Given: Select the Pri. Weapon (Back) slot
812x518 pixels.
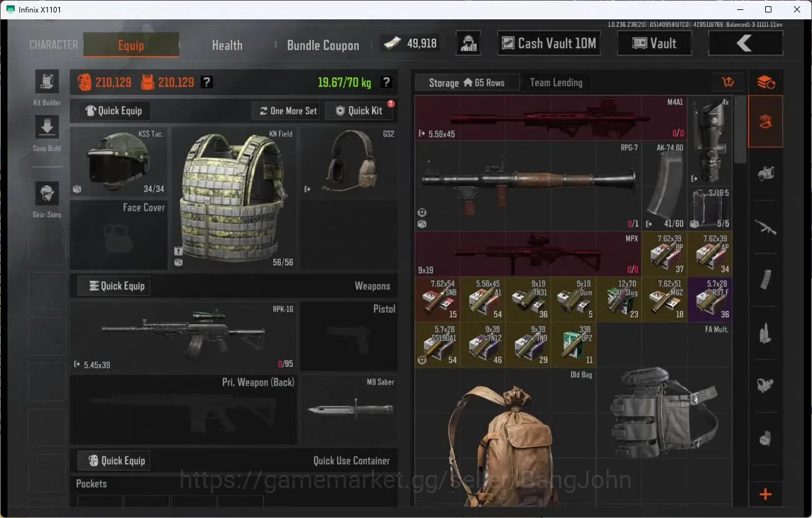Looking at the screenshot, I should point(183,409).
